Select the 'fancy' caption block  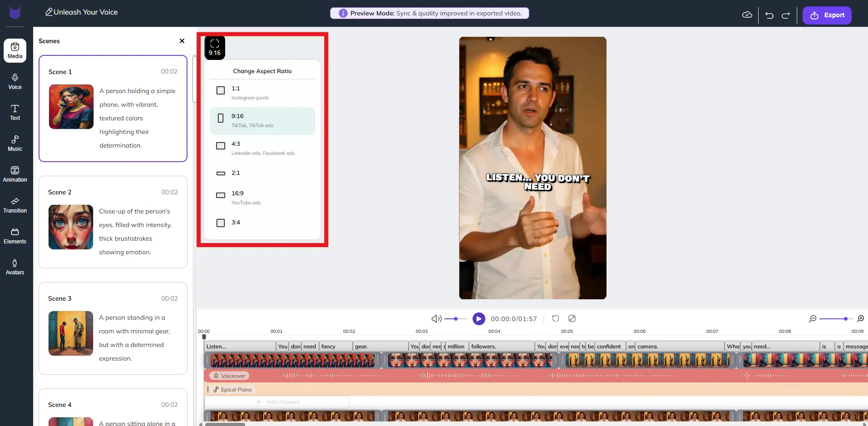coord(336,347)
